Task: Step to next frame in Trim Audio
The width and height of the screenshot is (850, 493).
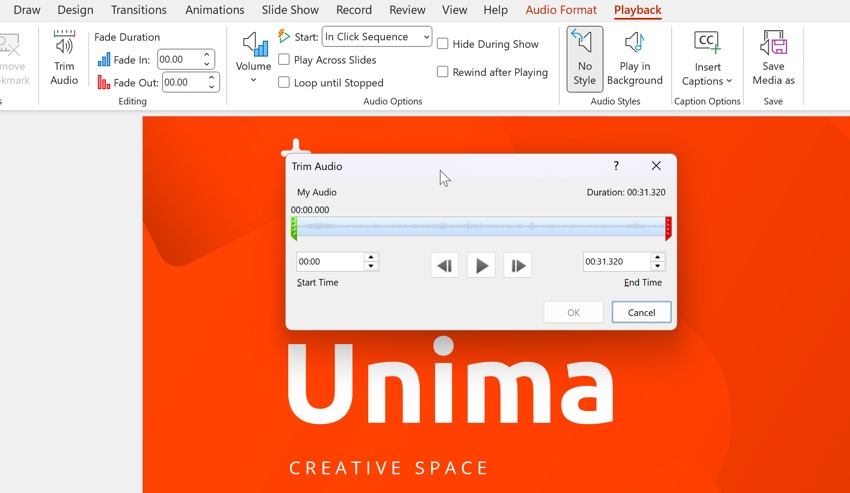Action: 518,265
